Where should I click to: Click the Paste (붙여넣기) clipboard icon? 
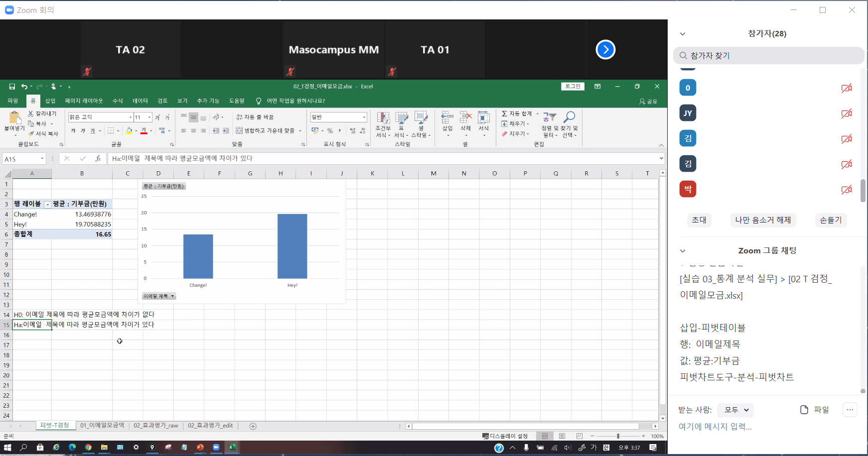[14, 118]
